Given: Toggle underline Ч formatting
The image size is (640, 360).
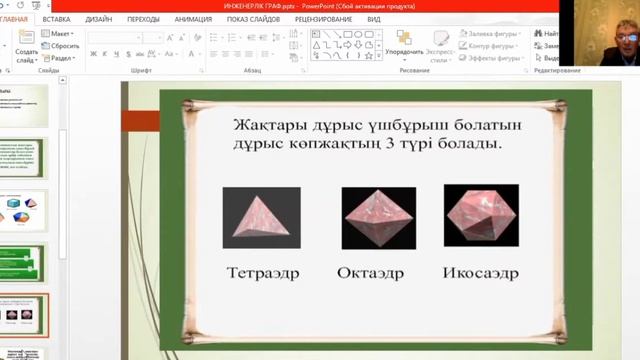Looking at the screenshot, I should [x=116, y=54].
